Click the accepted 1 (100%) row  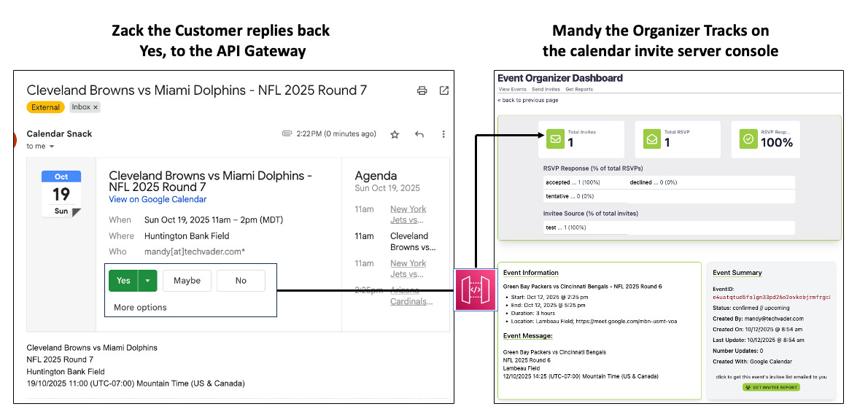tap(573, 182)
